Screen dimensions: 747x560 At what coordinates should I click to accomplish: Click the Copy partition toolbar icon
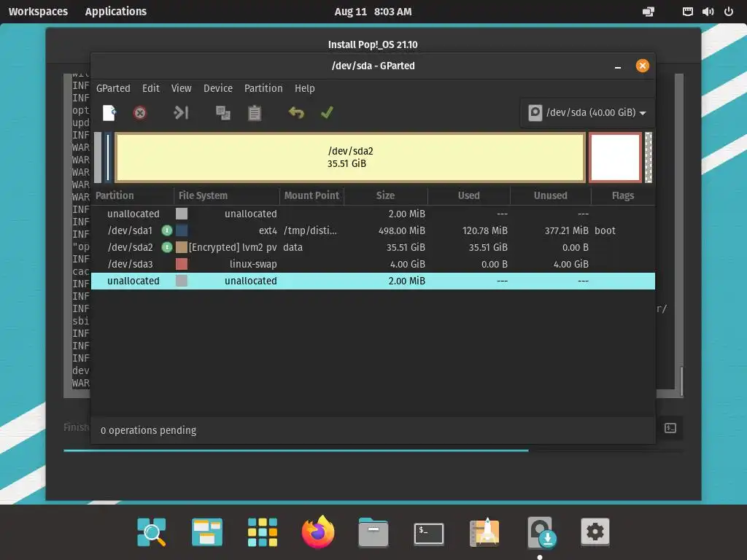tap(223, 113)
